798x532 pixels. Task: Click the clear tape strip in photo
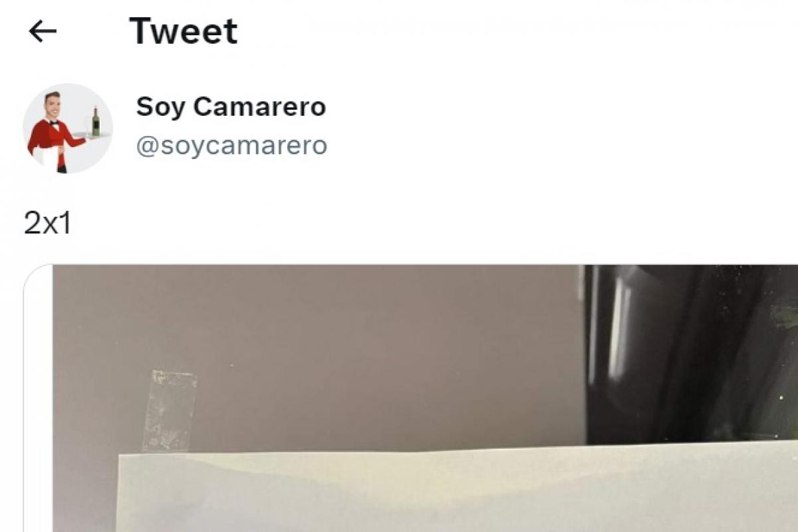[x=170, y=412]
